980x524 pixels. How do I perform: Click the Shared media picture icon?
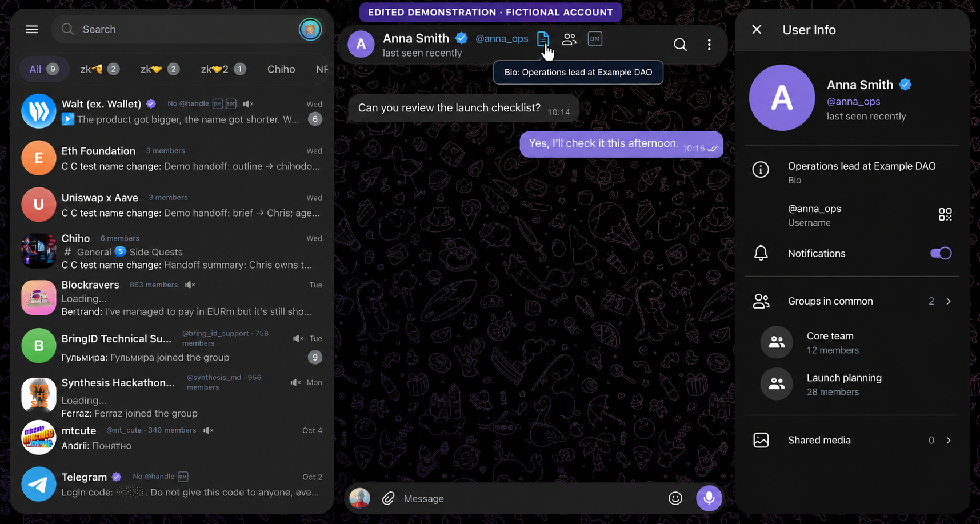tap(761, 440)
